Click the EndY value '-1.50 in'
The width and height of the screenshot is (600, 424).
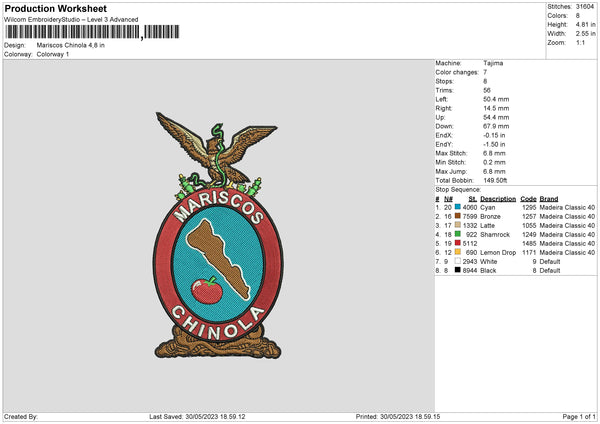494,144
